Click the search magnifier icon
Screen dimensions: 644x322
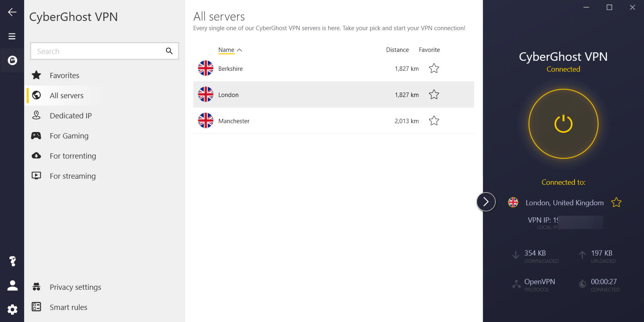tap(169, 51)
